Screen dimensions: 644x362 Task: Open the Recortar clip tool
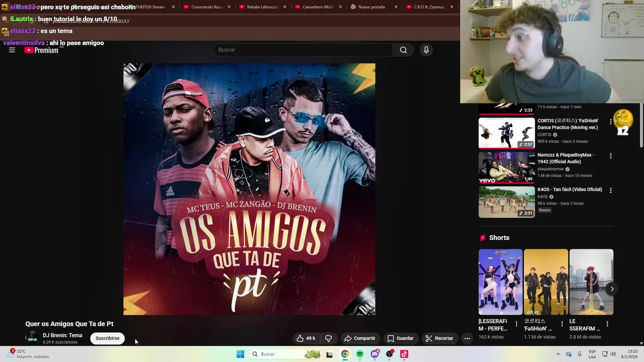(439, 338)
